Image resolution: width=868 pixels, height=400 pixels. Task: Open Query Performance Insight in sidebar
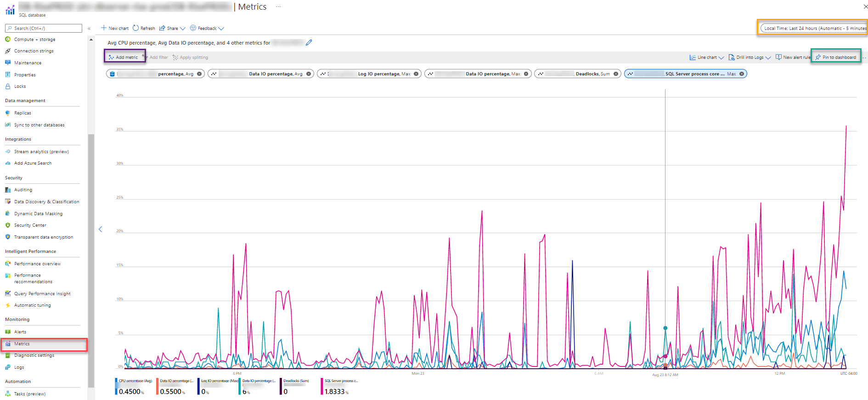click(42, 293)
